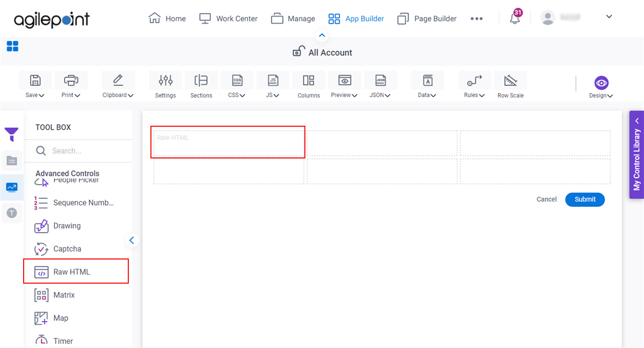644x348 pixels.
Task: Click the lock icon beside All Account
Action: (x=299, y=52)
